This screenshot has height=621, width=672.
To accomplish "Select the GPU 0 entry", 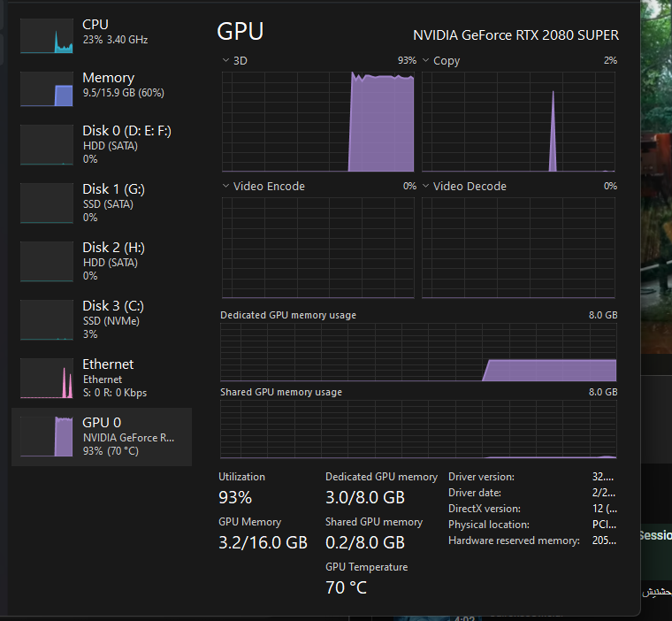I will pos(102,437).
